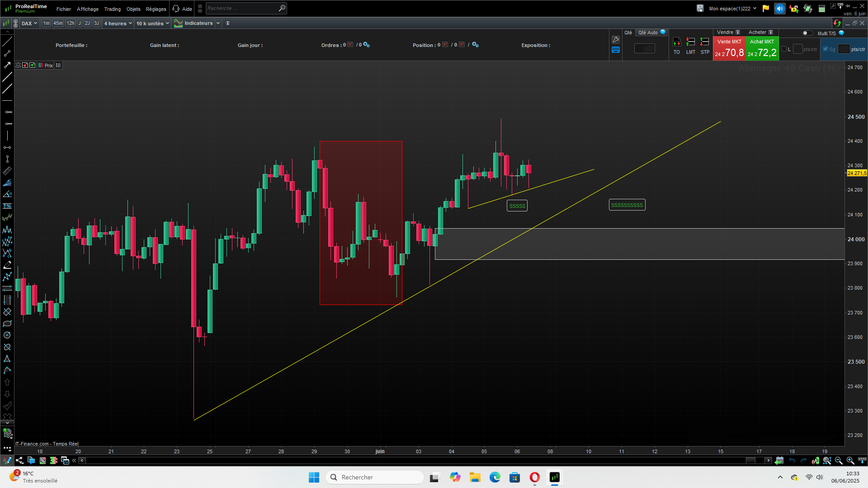Viewport: 868px width, 488px height.
Task: Select the arrow line drawing tool
Action: pyautogui.click(x=7, y=65)
